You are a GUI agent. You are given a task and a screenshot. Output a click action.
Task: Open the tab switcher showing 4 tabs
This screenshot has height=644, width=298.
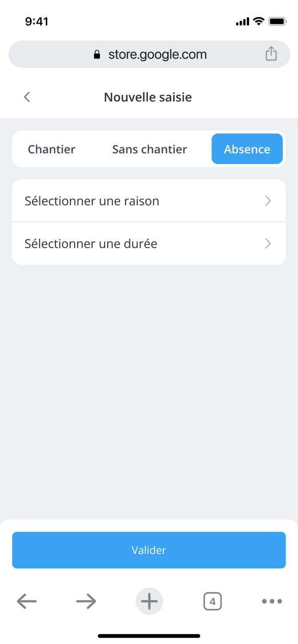[x=212, y=601]
